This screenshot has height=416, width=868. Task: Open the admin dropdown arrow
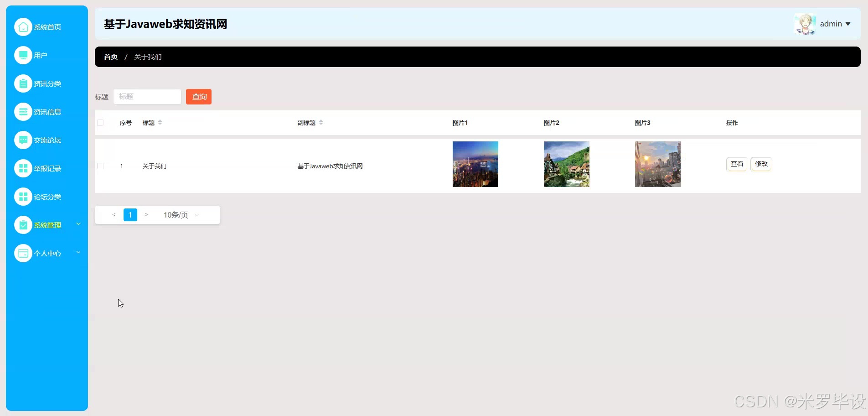848,24
